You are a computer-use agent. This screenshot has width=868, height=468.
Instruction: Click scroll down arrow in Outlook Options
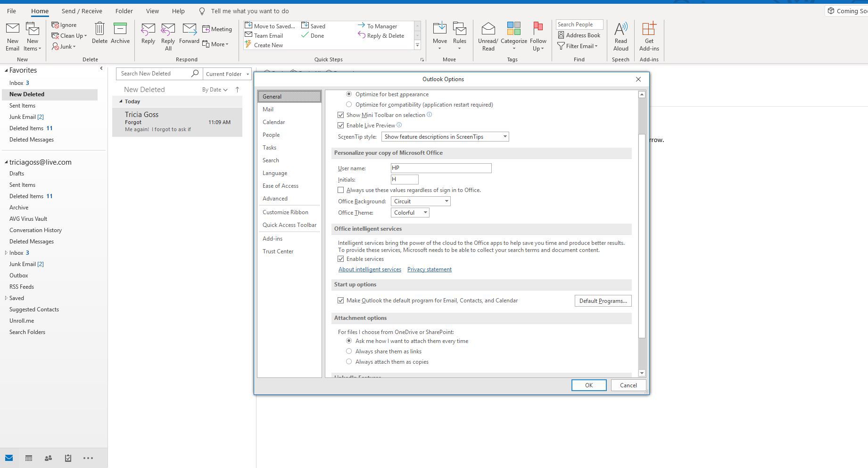(x=642, y=373)
